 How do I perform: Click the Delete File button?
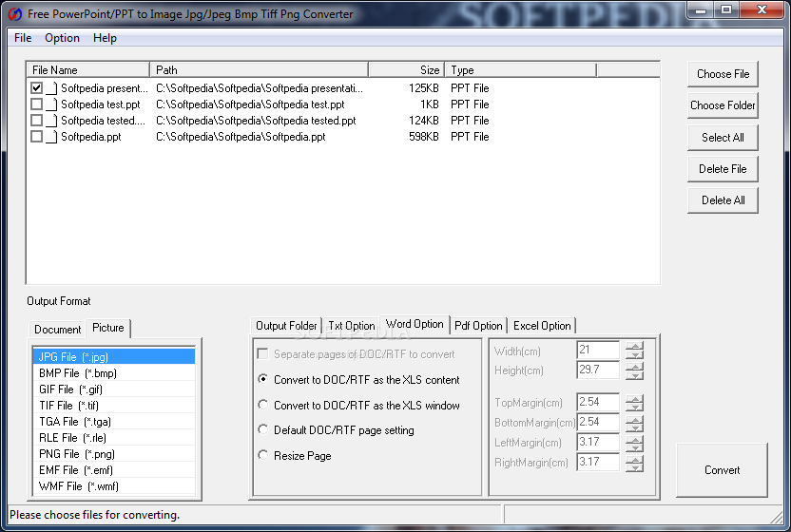coord(723,169)
